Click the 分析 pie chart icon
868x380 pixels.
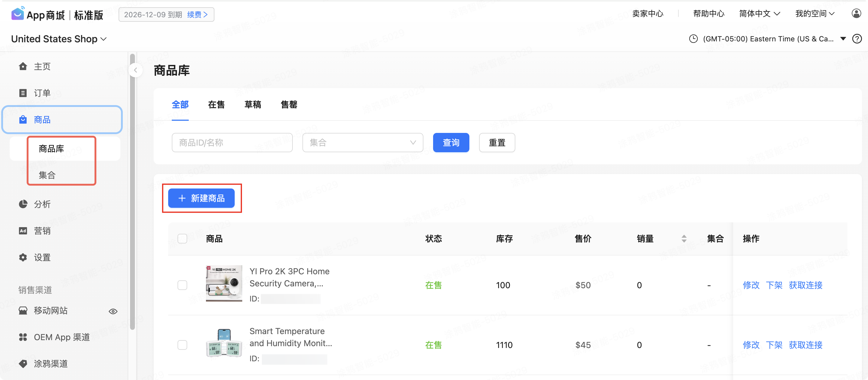coord(23,204)
